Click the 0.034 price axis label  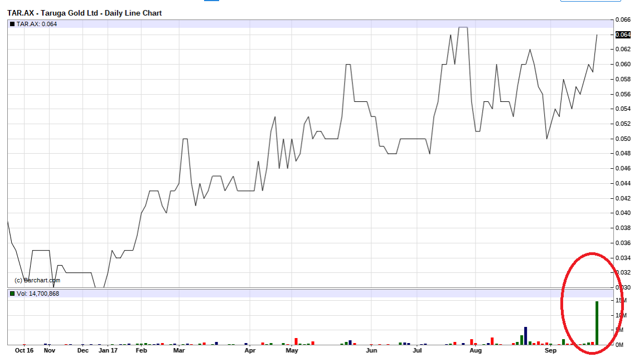click(623, 258)
